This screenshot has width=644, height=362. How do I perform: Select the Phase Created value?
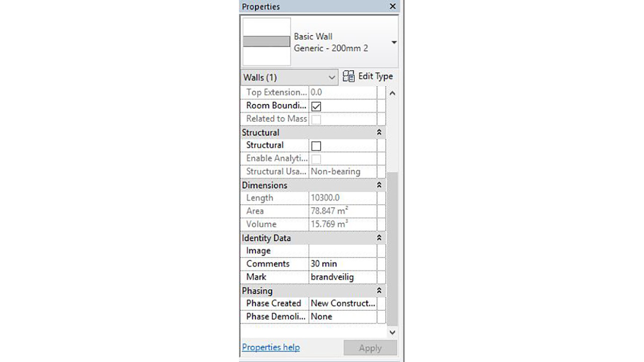point(342,304)
